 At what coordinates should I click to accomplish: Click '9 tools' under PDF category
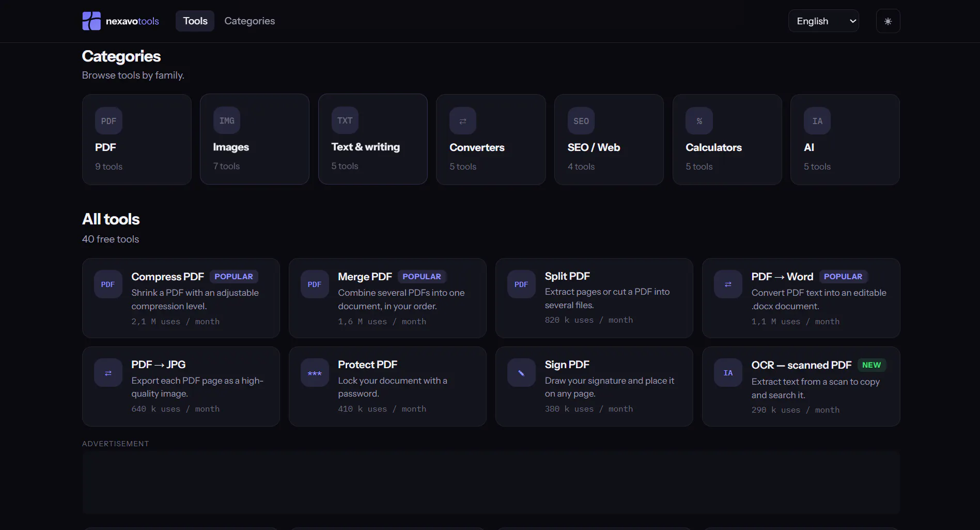(108, 166)
